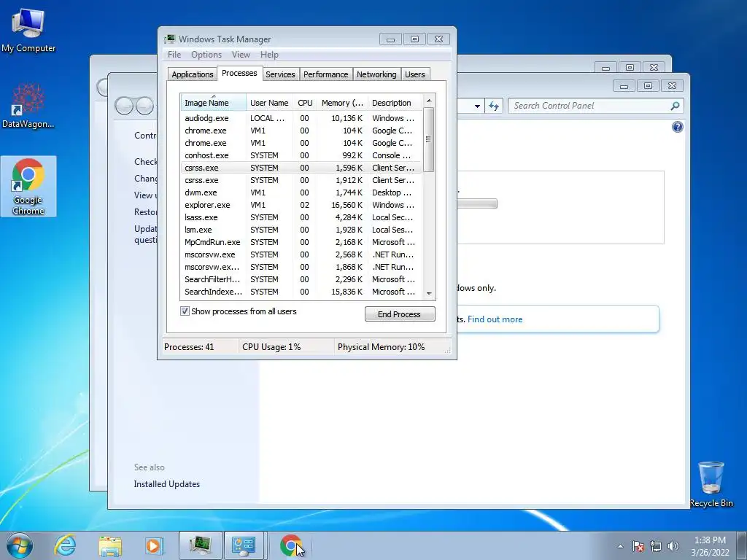Select dwm.exe process row
747x560 pixels.
[301, 192]
